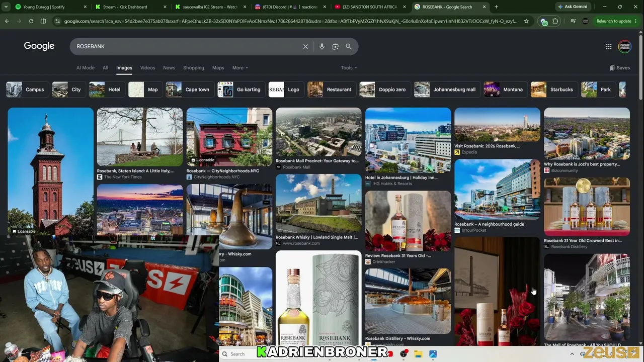Image resolution: width=644 pixels, height=362 pixels.
Task: Bookmark this page with the star
Action: click(526, 21)
